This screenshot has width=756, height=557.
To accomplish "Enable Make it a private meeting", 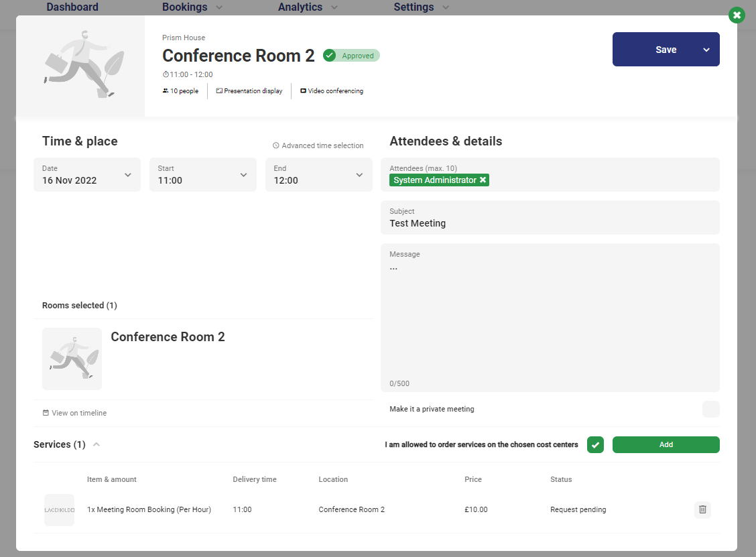I will pyautogui.click(x=710, y=409).
